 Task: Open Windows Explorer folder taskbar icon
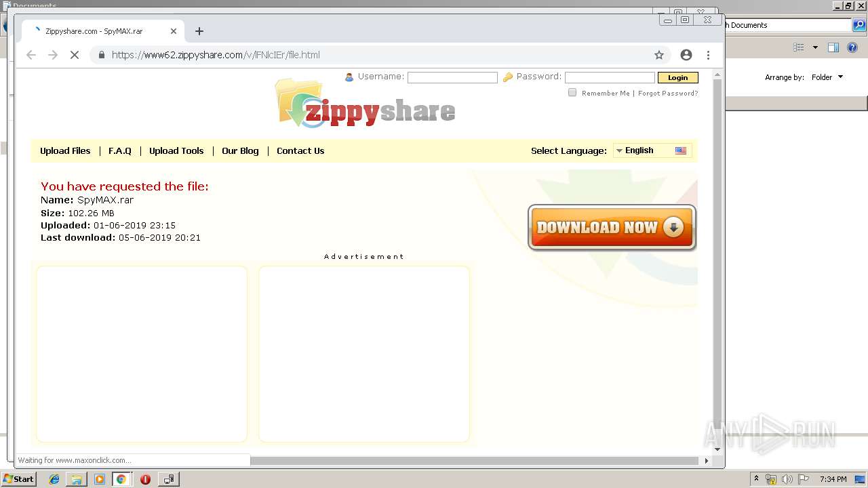coord(77,479)
